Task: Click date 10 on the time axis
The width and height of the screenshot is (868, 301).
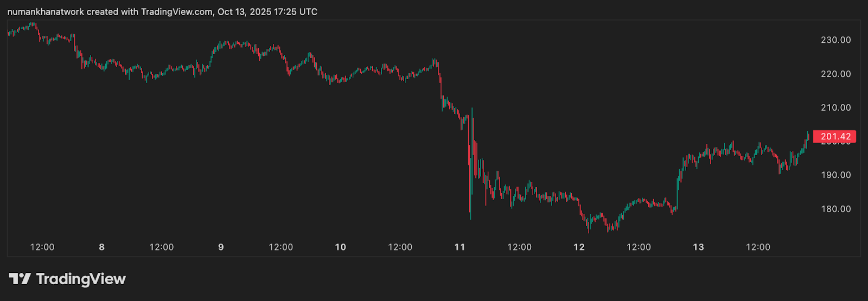Action: point(340,247)
